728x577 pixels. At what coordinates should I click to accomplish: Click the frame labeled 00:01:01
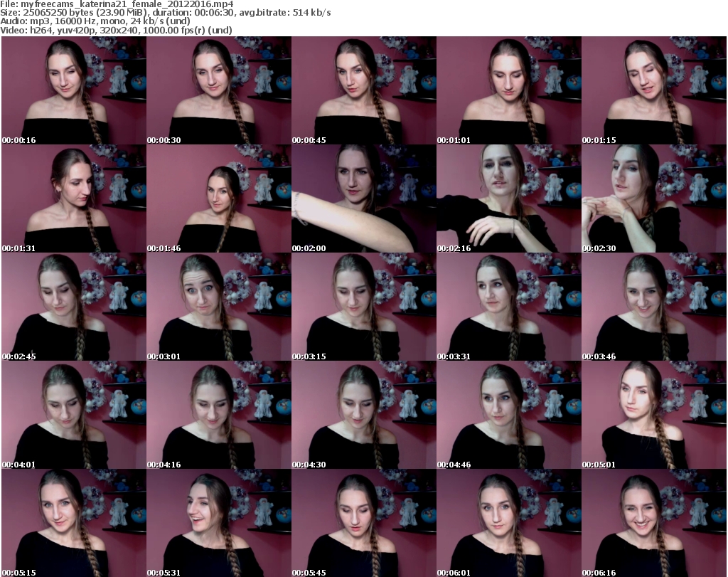point(508,90)
